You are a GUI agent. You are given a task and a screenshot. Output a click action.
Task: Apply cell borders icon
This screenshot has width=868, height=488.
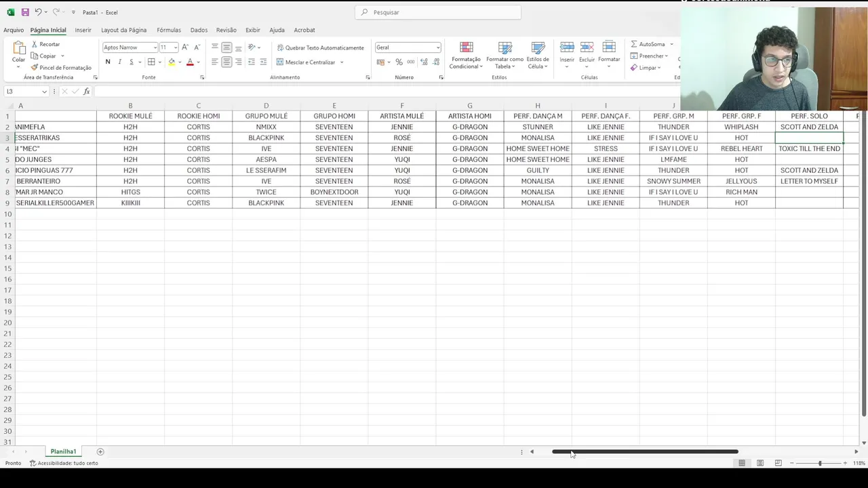(x=151, y=62)
